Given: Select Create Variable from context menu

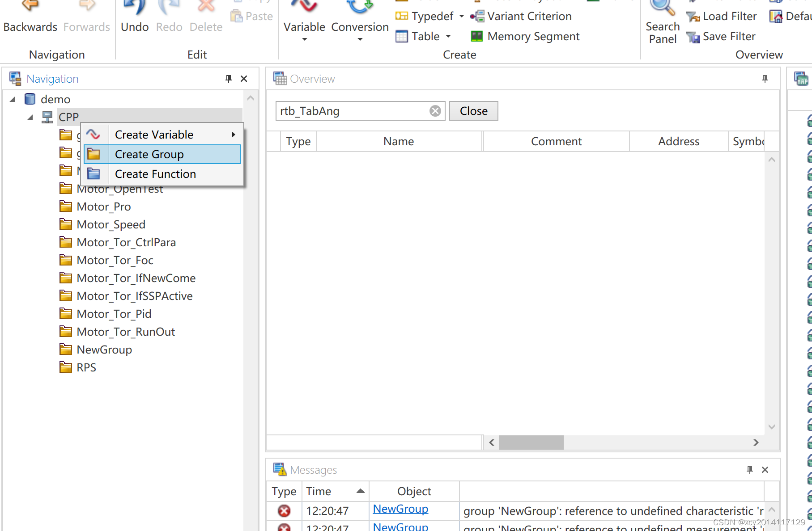Looking at the screenshot, I should point(162,135).
